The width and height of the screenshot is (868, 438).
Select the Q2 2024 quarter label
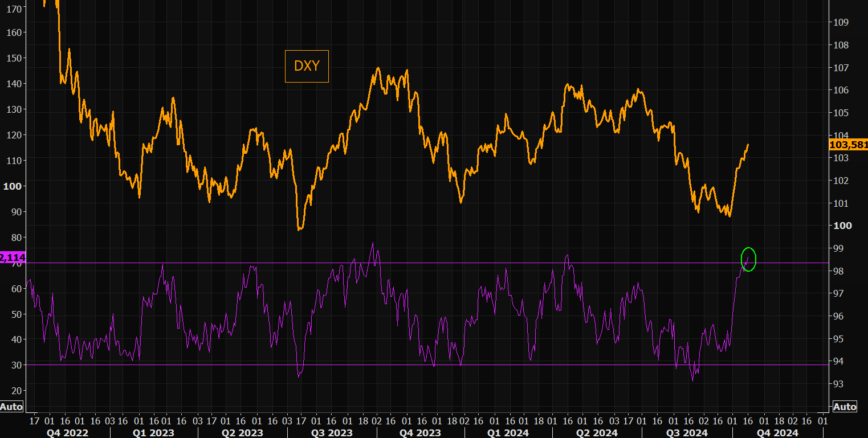tap(597, 433)
